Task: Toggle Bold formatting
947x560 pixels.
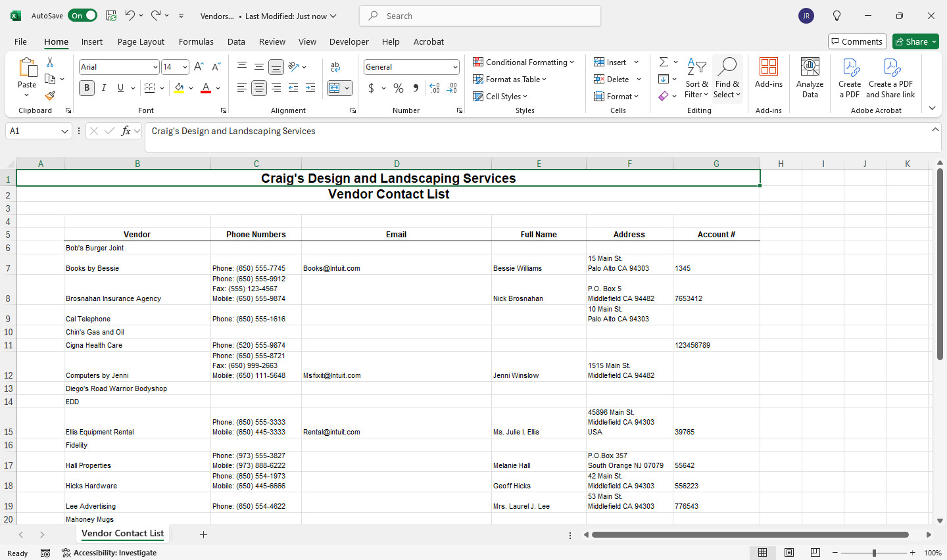Action: 87,88
